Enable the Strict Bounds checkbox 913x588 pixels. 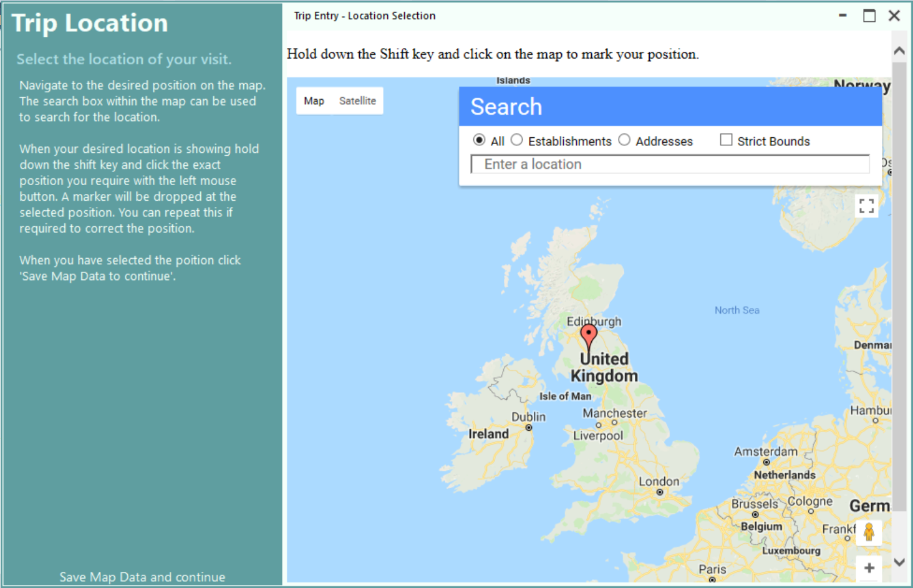[726, 140]
